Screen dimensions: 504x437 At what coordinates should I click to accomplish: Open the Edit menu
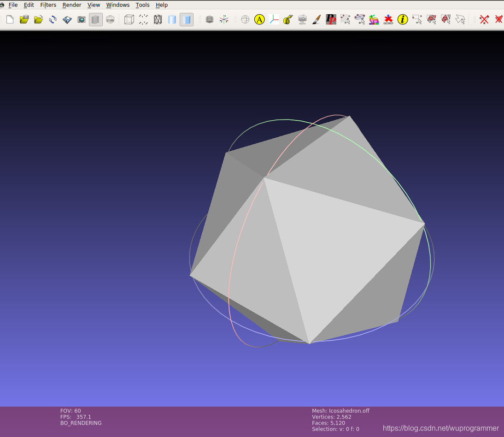pyautogui.click(x=29, y=5)
